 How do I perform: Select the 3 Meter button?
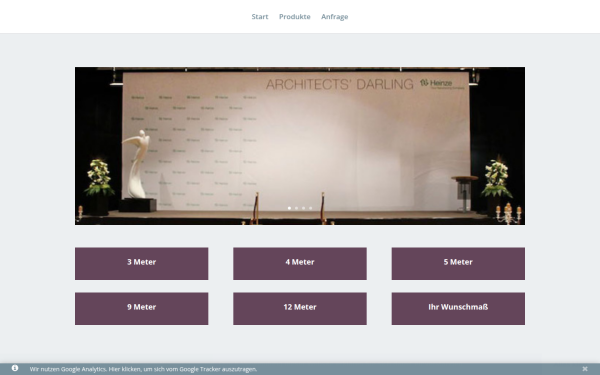142,264
